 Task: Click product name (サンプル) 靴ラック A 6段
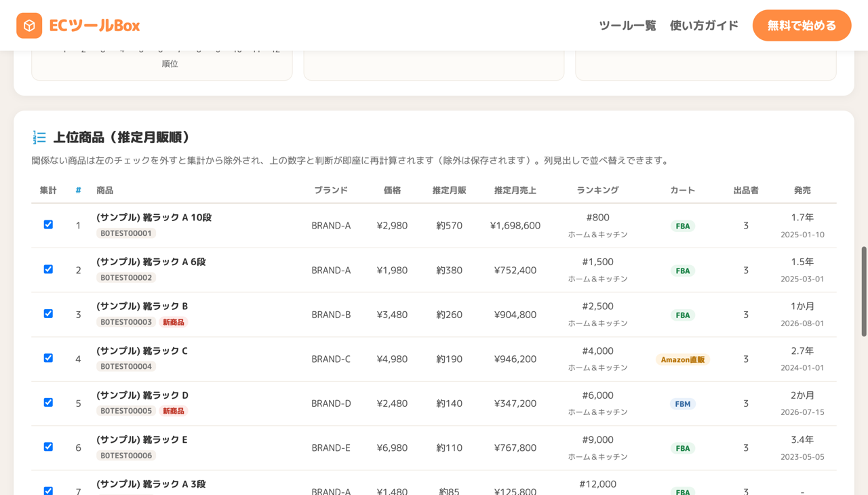point(151,262)
